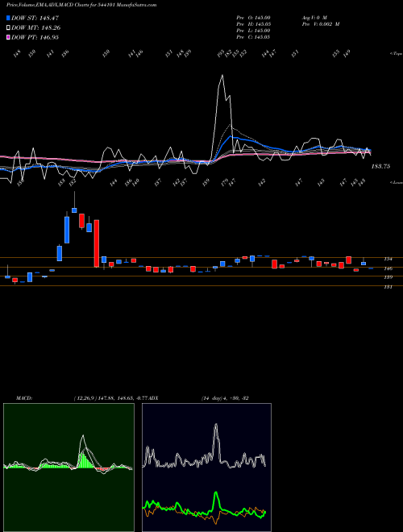Click the MACD (12,26,9) values text
The height and width of the screenshot is (532, 403).
click(112, 397)
